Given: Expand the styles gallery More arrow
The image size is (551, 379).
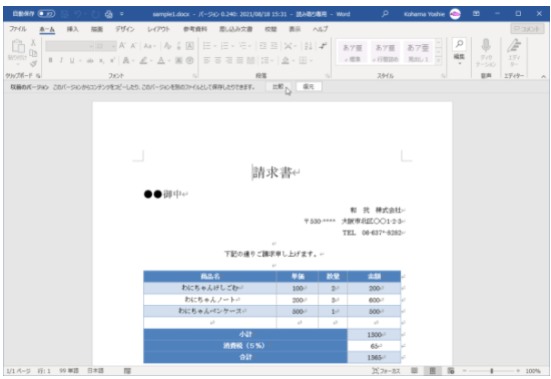Looking at the screenshot, I should click(439, 61).
